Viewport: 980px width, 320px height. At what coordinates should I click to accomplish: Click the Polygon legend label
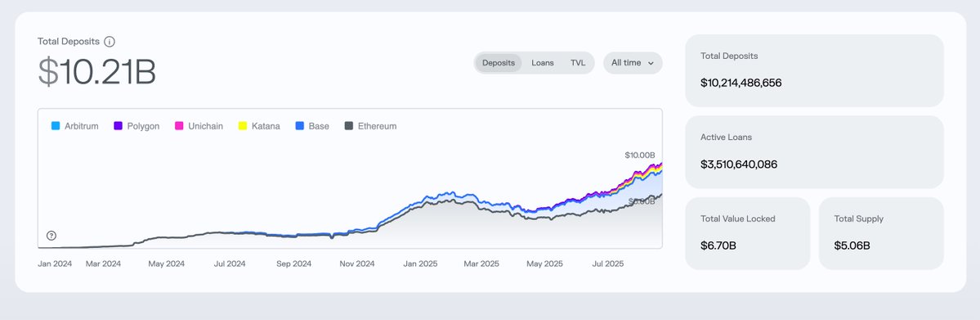[x=143, y=127]
